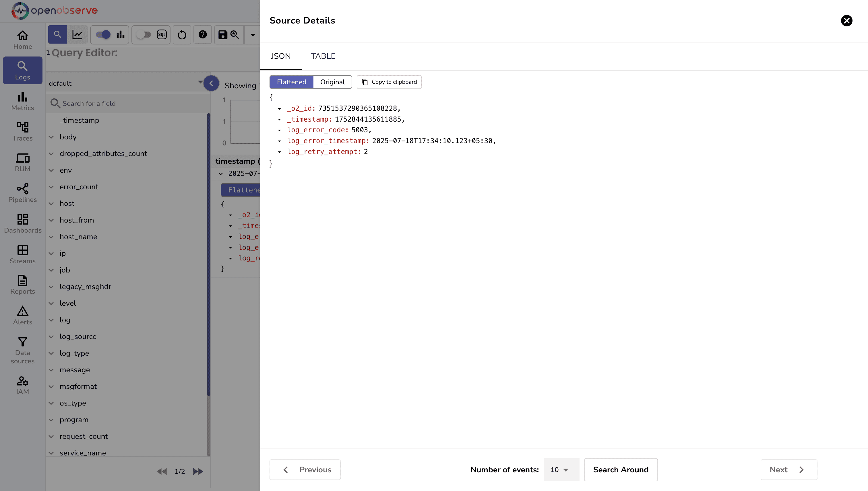The height and width of the screenshot is (491, 868).
Task: Open the Metrics section in sidebar
Action: pyautogui.click(x=22, y=101)
